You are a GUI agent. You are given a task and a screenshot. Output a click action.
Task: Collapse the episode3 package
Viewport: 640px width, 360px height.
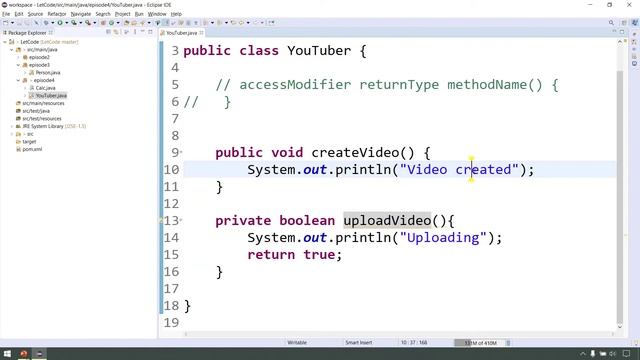click(18, 65)
